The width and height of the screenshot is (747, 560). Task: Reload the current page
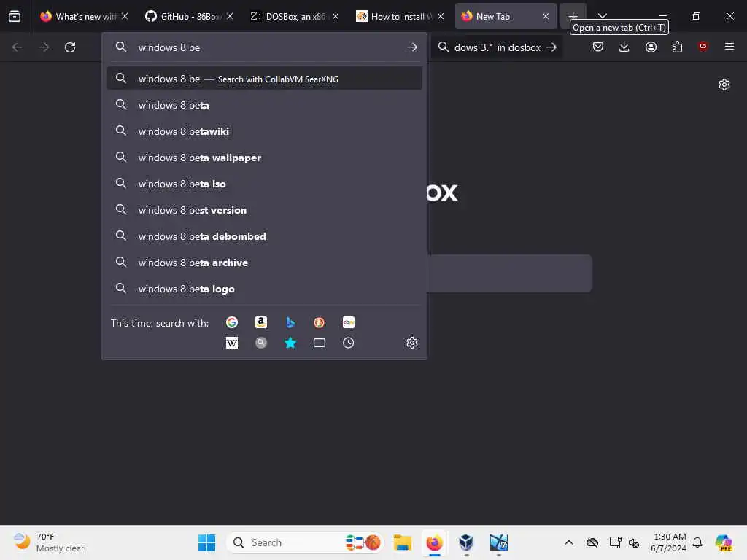coord(70,47)
